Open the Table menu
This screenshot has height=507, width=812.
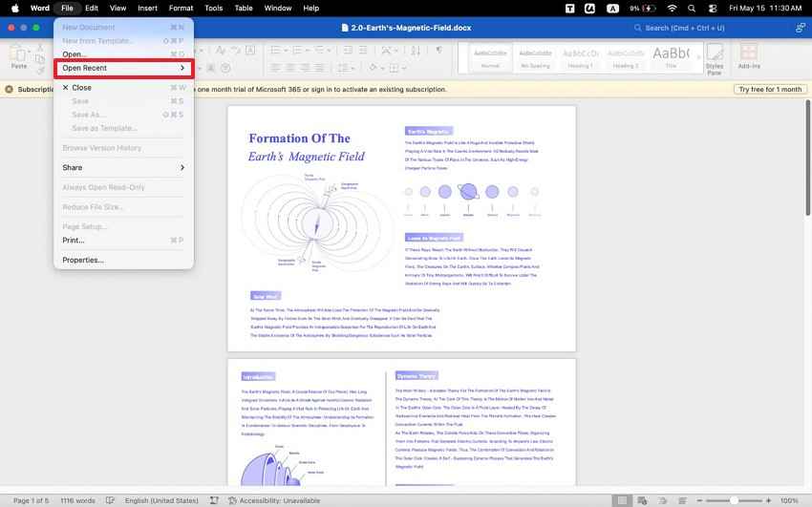click(244, 8)
